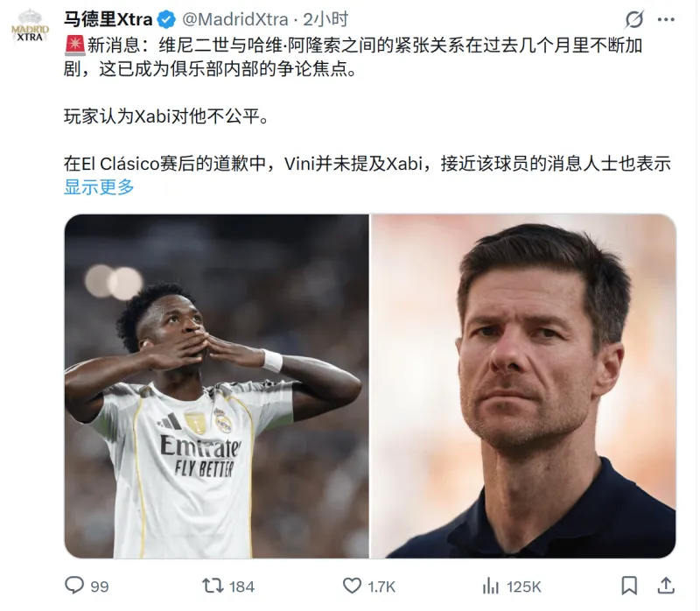Viewport: 700px width, 611px height.
Task: Click the 1.7K likes count
Action: [x=381, y=586]
